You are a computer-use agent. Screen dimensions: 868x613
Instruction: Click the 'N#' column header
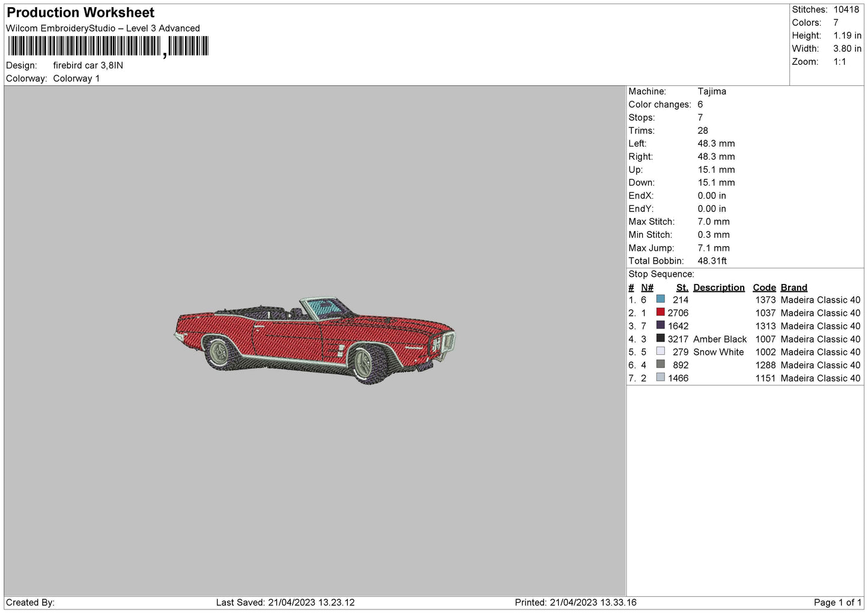click(x=647, y=288)
